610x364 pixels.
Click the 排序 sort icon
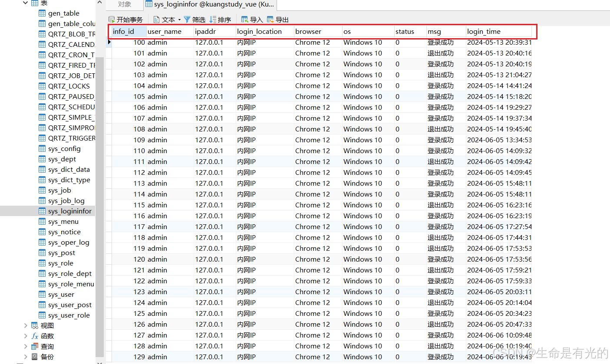[x=213, y=20]
